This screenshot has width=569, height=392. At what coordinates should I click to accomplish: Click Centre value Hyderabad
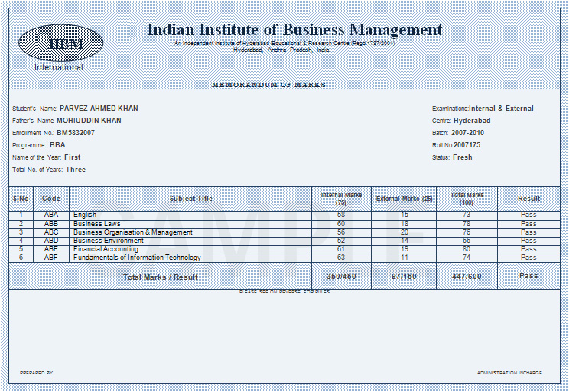(472, 121)
